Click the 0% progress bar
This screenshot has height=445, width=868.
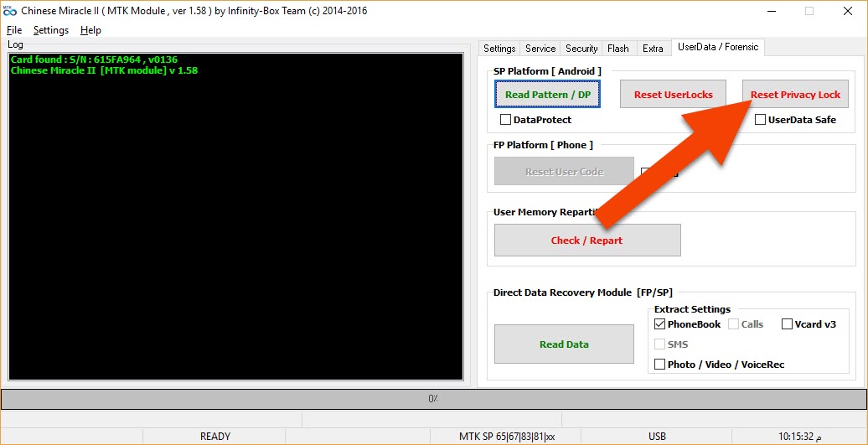tap(433, 399)
